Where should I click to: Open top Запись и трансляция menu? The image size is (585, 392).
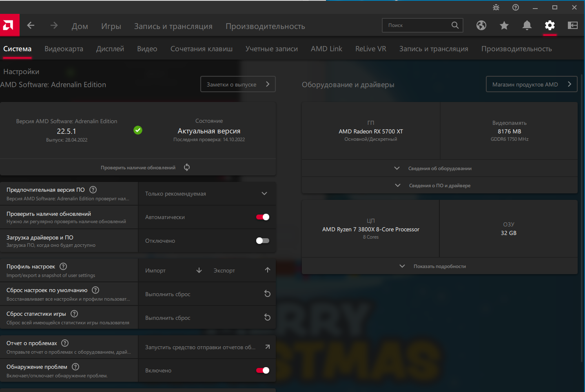point(173,26)
